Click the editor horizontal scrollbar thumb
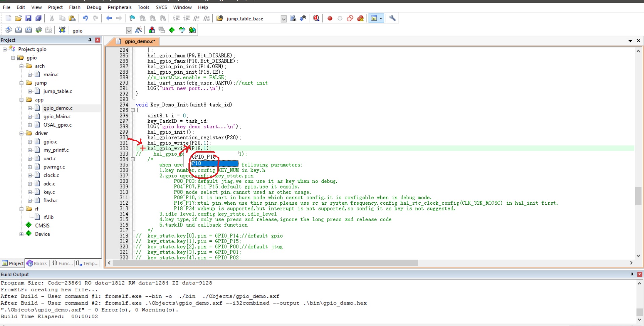The width and height of the screenshot is (644, 326). tap(265, 263)
